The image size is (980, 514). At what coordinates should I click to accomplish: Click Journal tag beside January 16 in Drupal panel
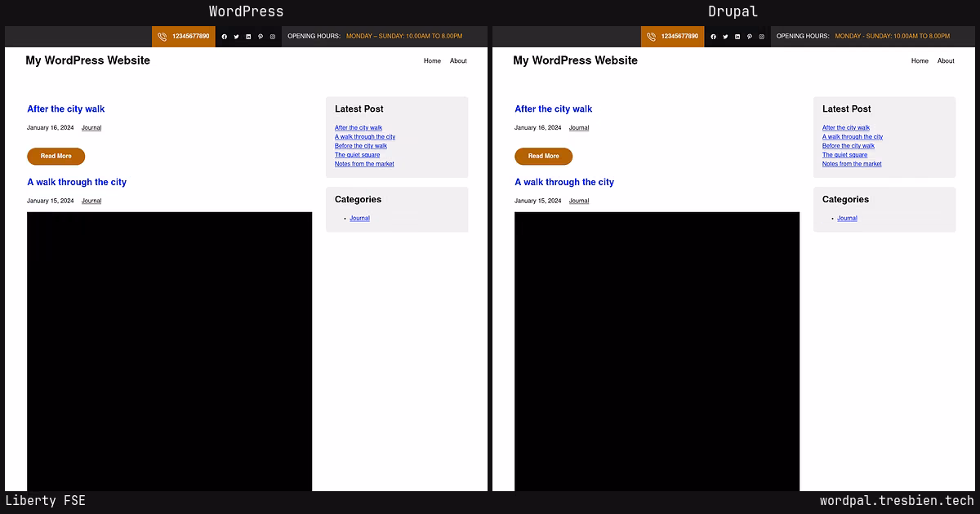[579, 128]
